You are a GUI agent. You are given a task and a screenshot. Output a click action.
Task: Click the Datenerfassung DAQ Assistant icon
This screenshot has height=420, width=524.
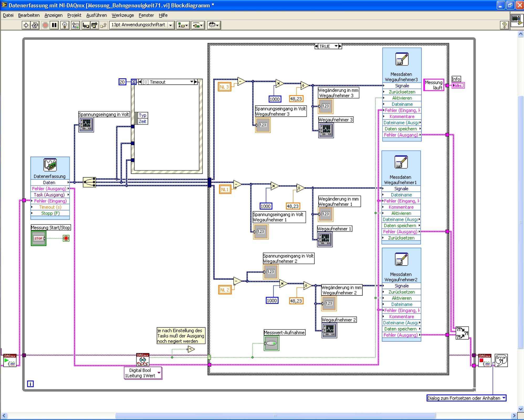click(50, 165)
